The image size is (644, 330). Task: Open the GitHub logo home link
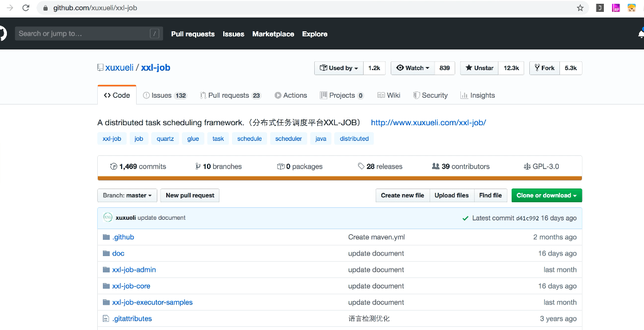click(x=2, y=34)
